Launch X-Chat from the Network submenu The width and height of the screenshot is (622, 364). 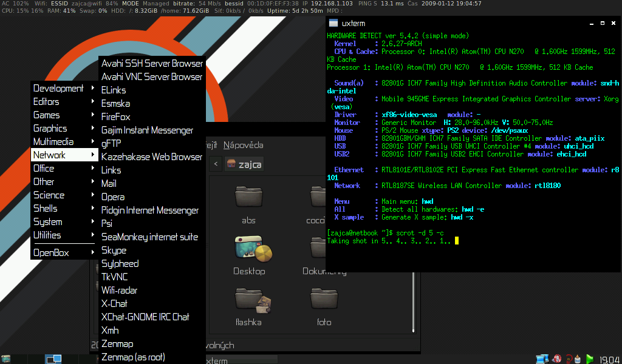pos(152,303)
